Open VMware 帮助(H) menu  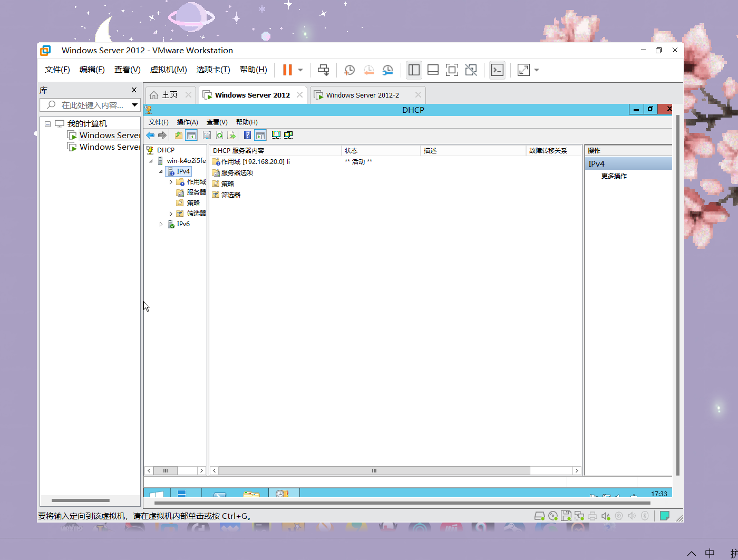(253, 70)
